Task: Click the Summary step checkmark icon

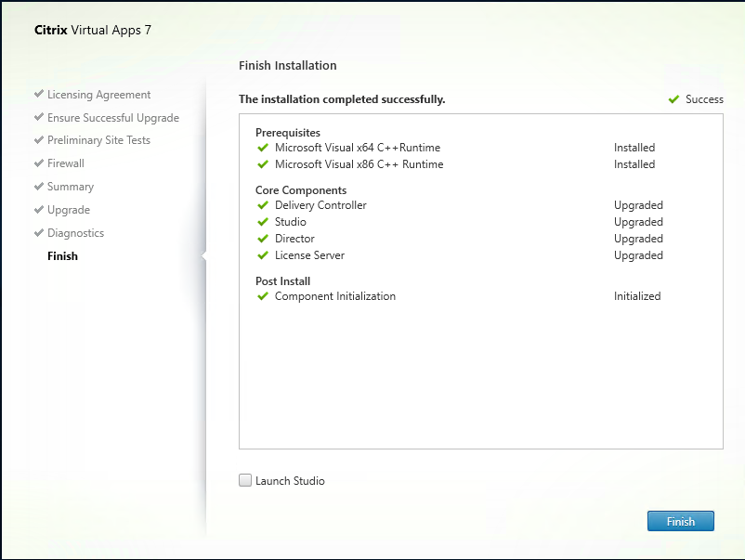Action: pos(39,186)
